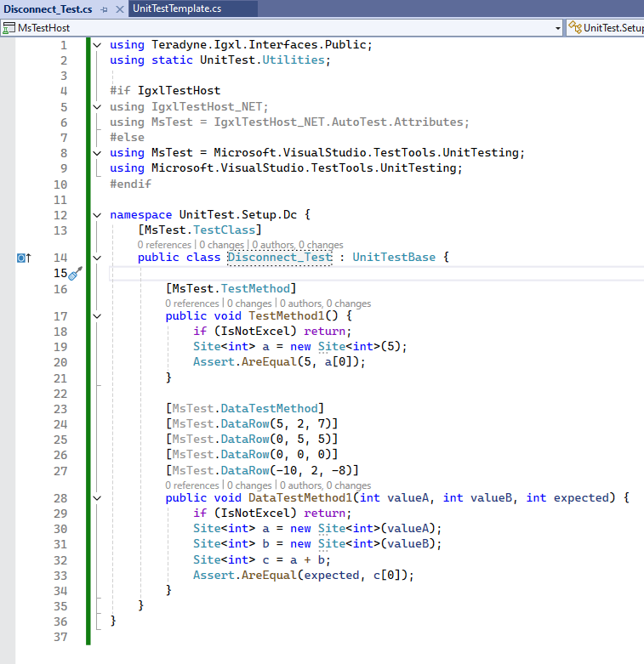Click '0 references' CodeLens above TestMethod1
The width and height of the screenshot is (644, 664).
tap(192, 304)
